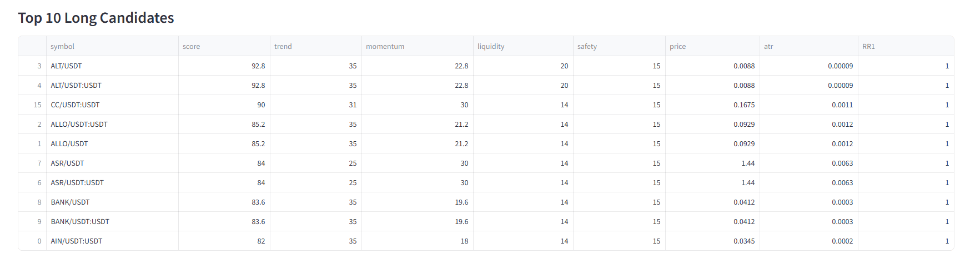Image resolution: width=980 pixels, height=263 pixels.
Task: Click the RR1 column header
Action: click(x=868, y=47)
